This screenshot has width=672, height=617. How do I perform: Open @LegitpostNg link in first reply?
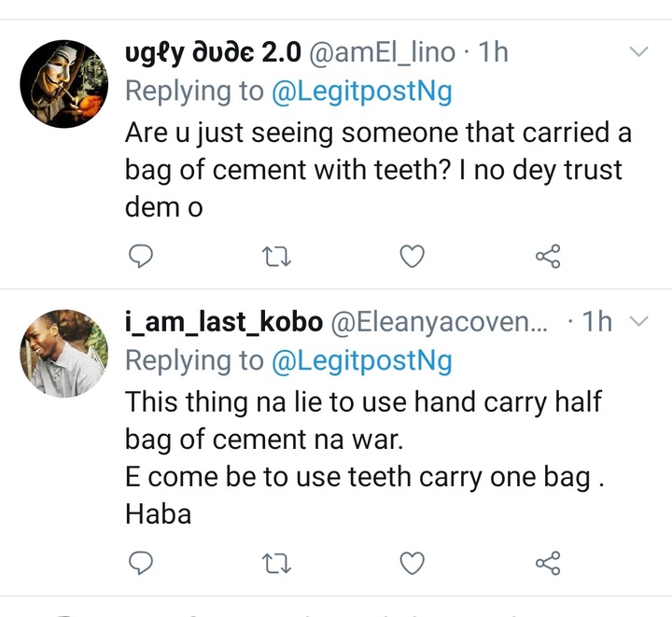pyautogui.click(x=362, y=91)
